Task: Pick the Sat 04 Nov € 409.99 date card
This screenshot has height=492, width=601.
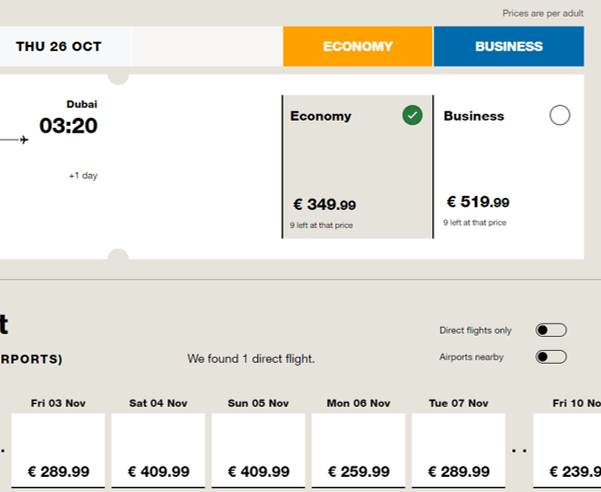Action: [158, 451]
